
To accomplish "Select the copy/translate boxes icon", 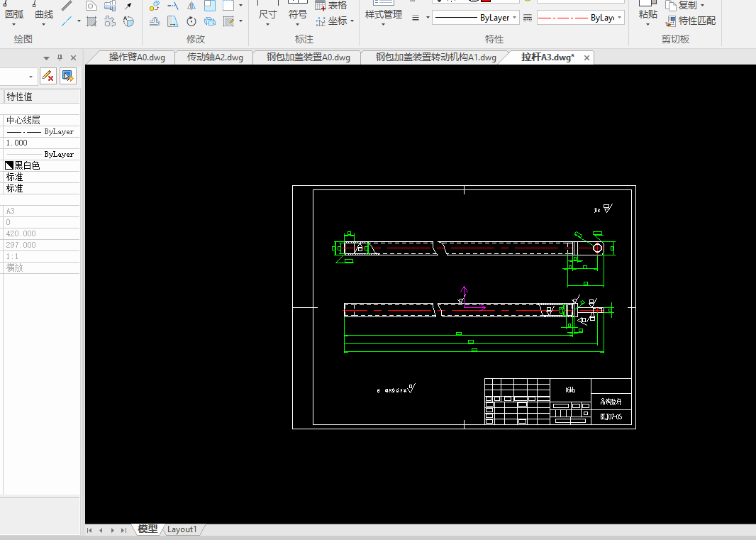I will [210, 21].
